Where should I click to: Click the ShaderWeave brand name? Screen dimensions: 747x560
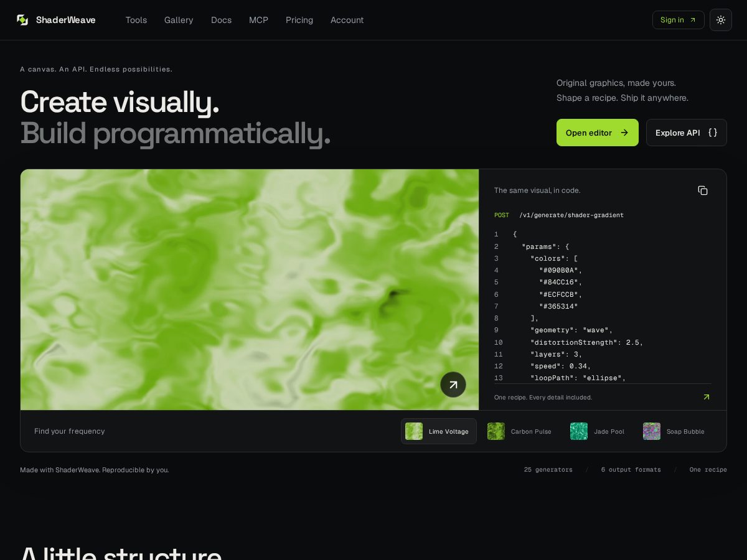(66, 20)
